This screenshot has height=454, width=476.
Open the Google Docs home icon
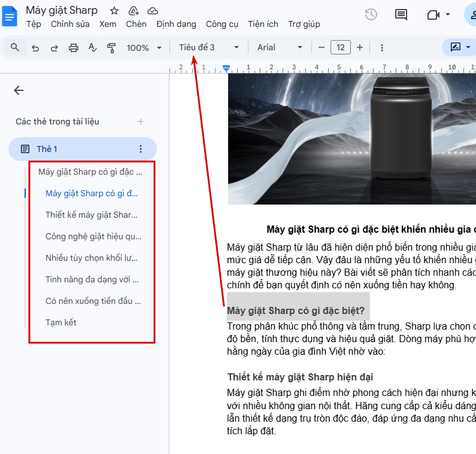10,17
